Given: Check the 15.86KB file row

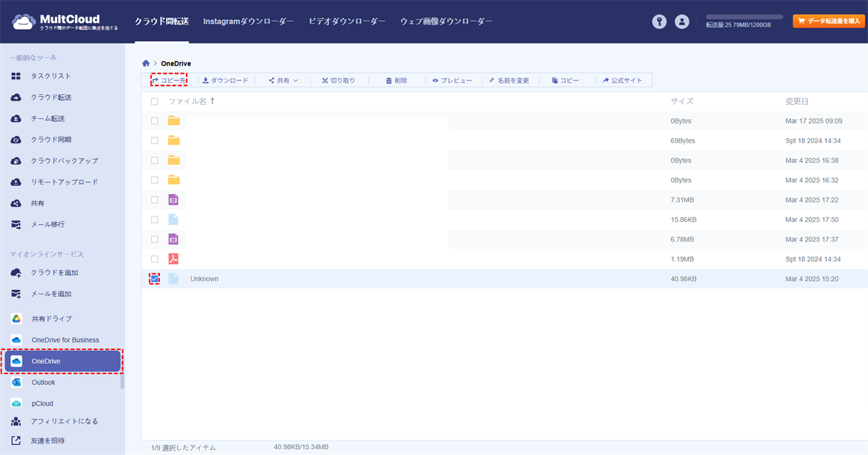Looking at the screenshot, I should 154,219.
